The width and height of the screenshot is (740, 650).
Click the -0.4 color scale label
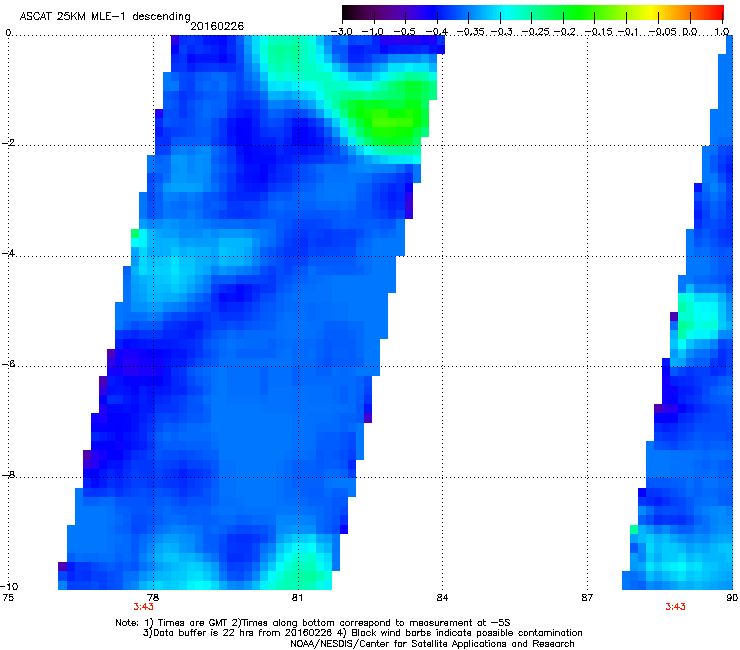coord(437,32)
